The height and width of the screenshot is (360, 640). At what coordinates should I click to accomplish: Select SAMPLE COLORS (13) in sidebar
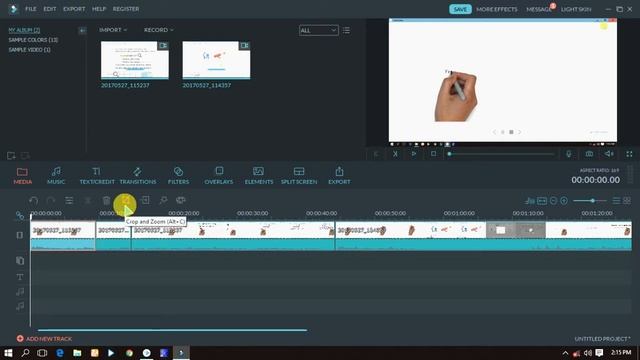point(33,40)
